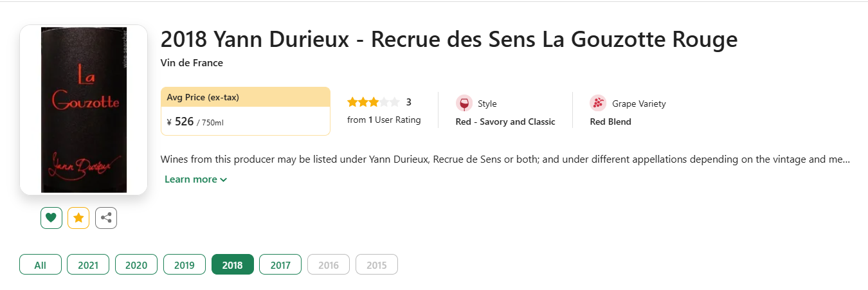
Task: Switch to the 2017 vintage
Action: pyautogui.click(x=280, y=265)
